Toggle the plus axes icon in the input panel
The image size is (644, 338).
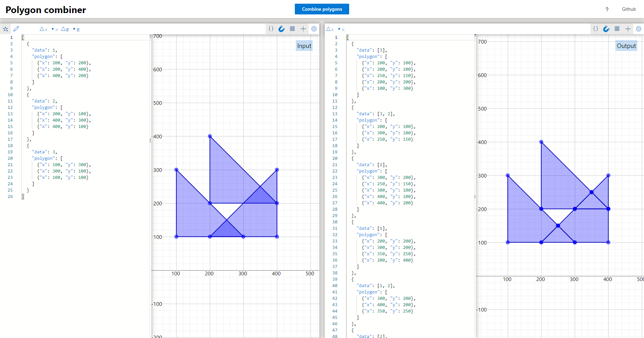point(303,29)
